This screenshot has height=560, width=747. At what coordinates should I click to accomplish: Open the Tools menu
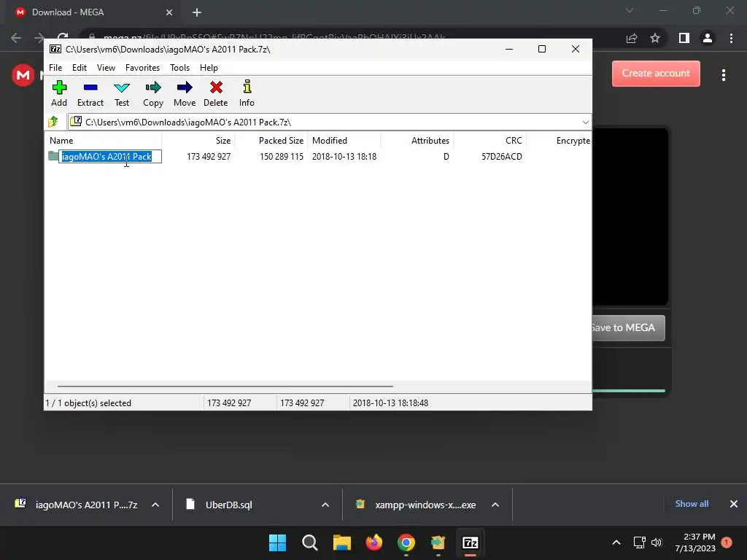(179, 68)
